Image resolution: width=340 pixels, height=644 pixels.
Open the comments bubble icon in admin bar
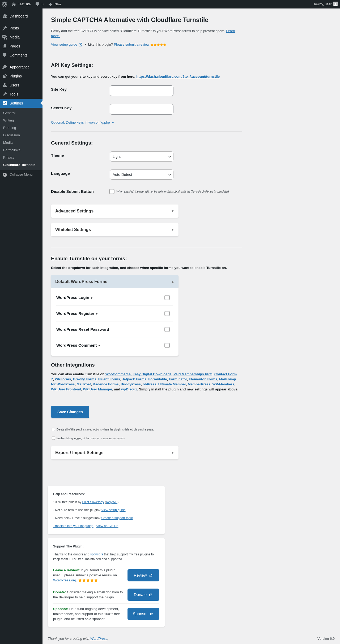37,4
